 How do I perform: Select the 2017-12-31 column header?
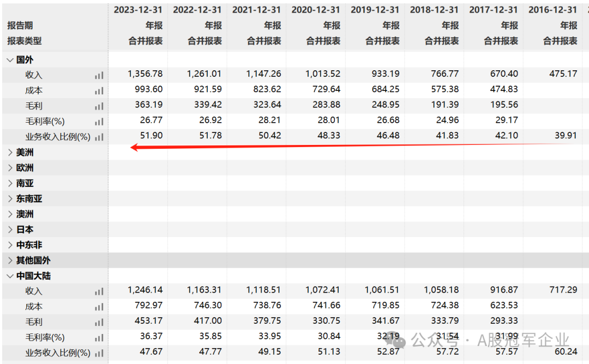(x=493, y=10)
